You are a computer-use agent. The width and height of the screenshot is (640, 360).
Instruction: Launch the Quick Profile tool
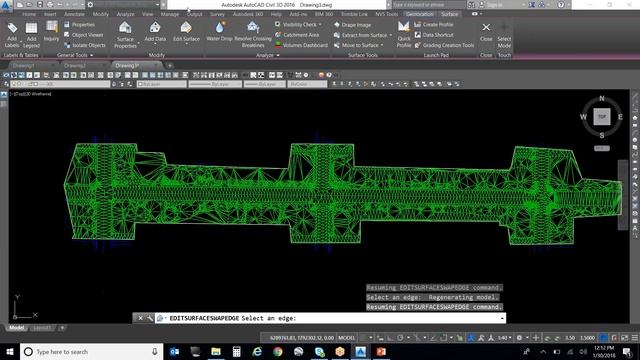click(x=404, y=35)
